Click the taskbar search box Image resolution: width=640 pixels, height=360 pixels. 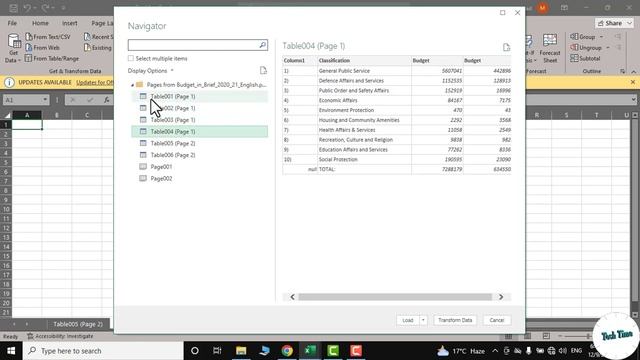[x=103, y=351]
